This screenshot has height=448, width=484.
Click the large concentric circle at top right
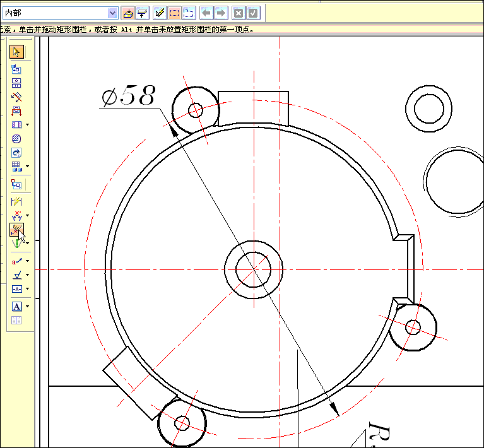pos(428,109)
